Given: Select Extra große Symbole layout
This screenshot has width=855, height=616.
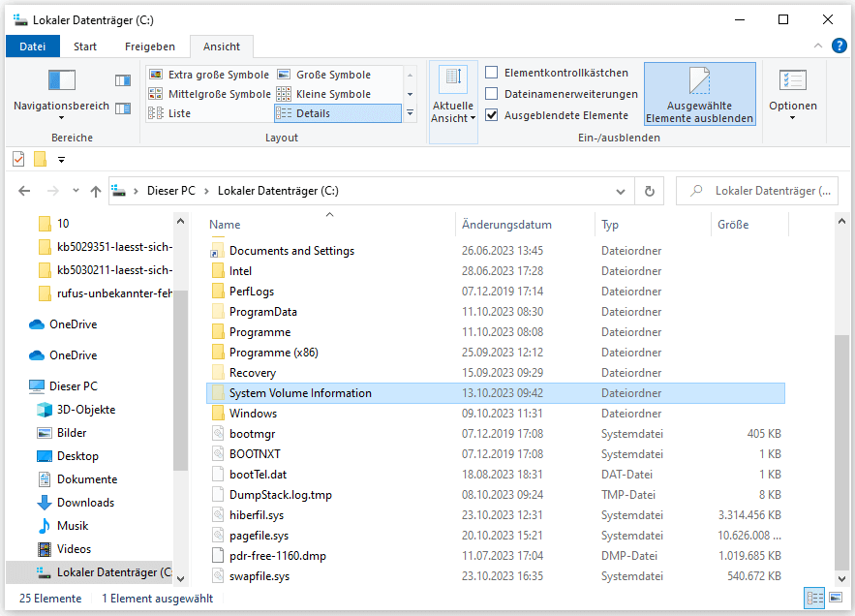Looking at the screenshot, I should 209,75.
